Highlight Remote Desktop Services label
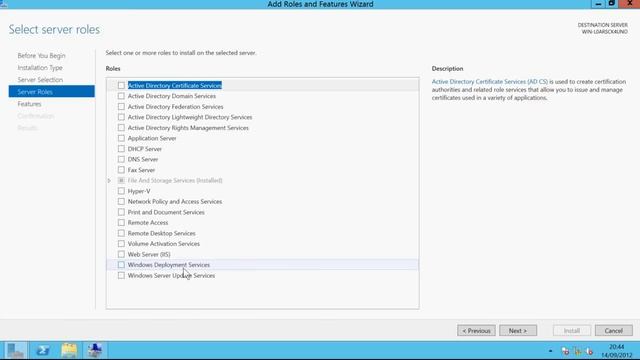640x360 pixels. point(162,233)
